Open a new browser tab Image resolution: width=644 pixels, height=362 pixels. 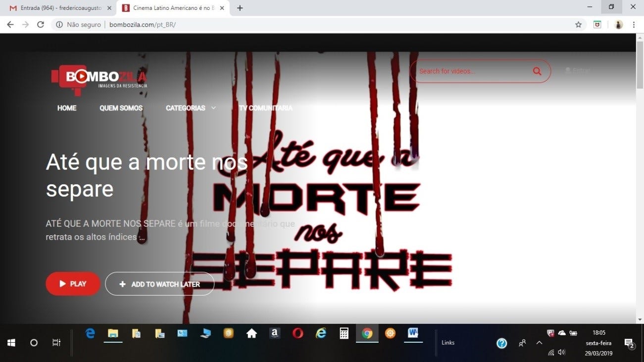tap(240, 8)
